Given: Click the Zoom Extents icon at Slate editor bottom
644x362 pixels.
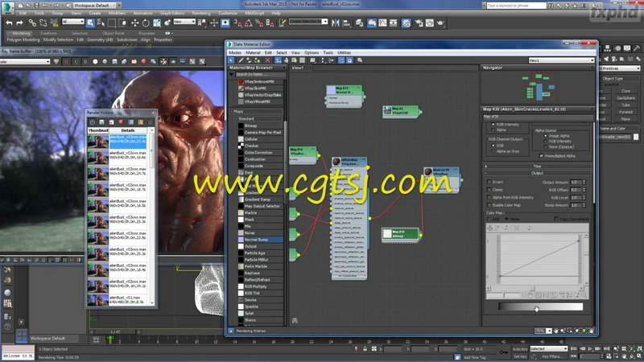Looking at the screenshot, I should tap(577, 331).
